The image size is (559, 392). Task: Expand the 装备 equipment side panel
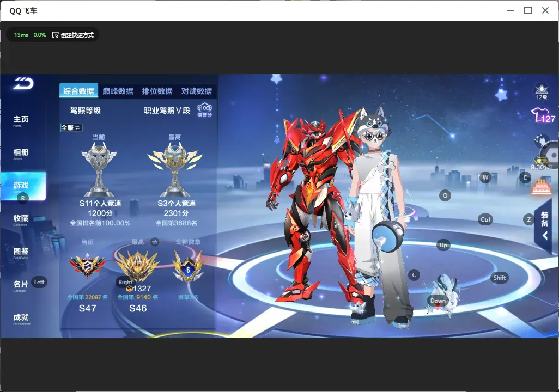[545, 225]
